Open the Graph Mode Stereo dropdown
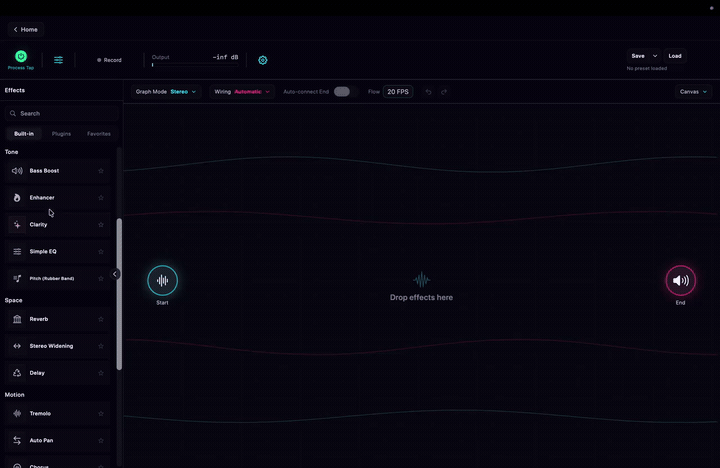The height and width of the screenshot is (468, 720). point(165,92)
